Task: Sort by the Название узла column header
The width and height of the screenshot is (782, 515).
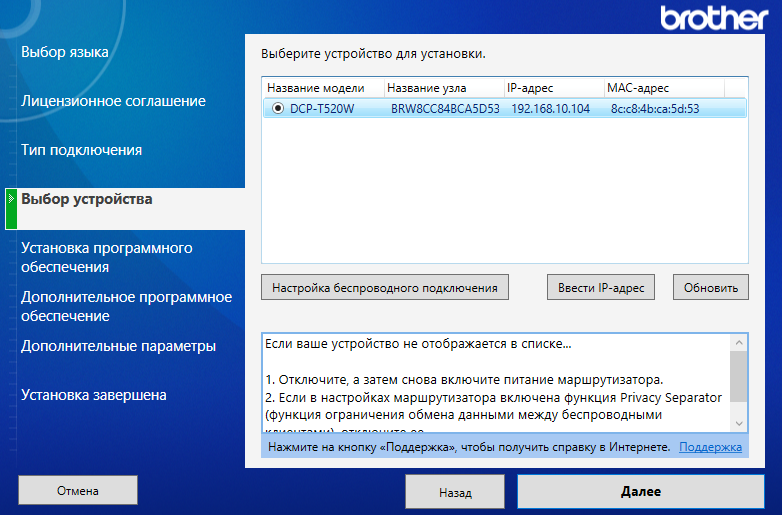Action: [x=444, y=88]
